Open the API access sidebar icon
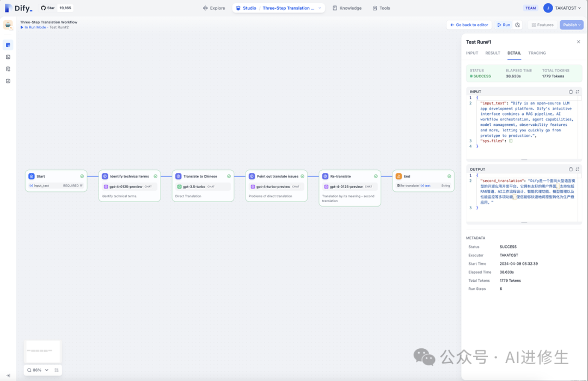 (x=8, y=57)
